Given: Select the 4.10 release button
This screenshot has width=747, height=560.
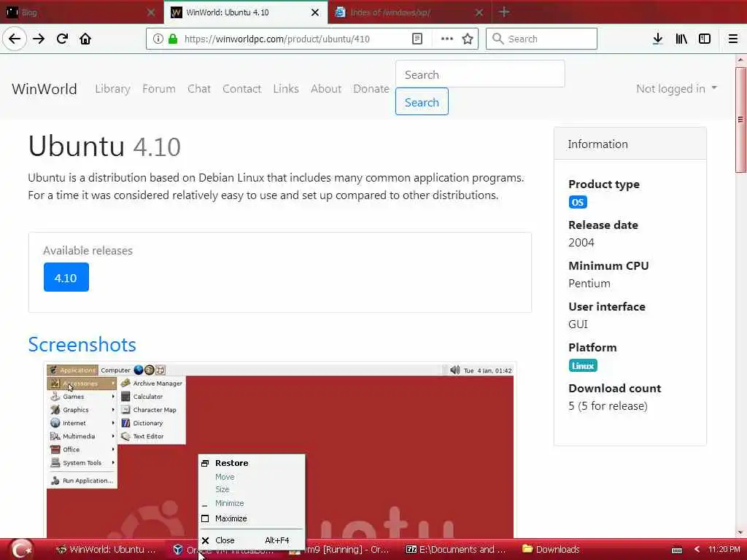Looking at the screenshot, I should pyautogui.click(x=66, y=277).
